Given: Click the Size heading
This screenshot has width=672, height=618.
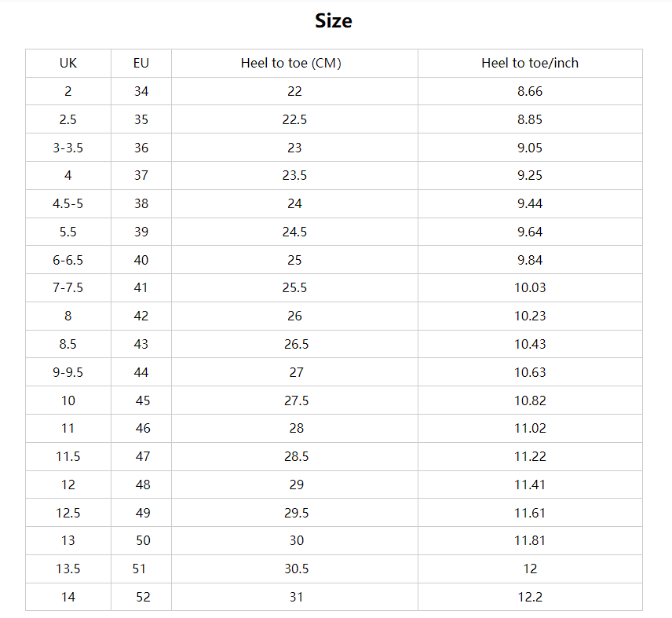Looking at the screenshot, I should point(334,20).
